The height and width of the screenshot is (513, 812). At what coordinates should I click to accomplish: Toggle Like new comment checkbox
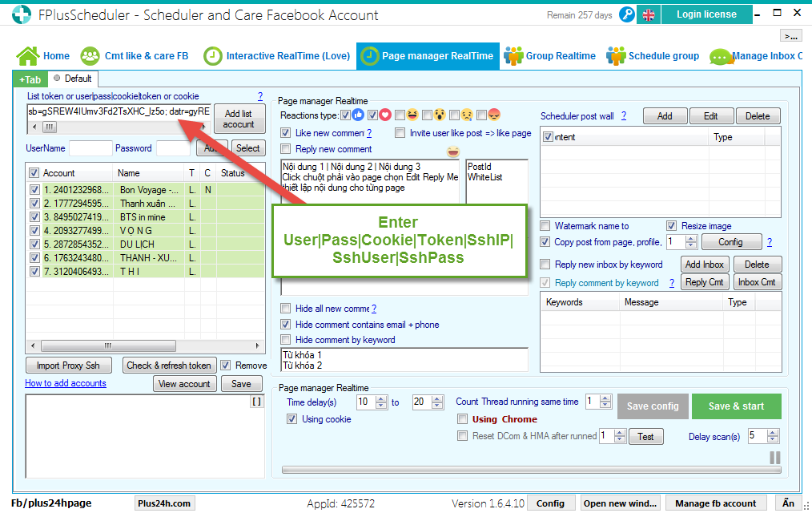(x=285, y=133)
